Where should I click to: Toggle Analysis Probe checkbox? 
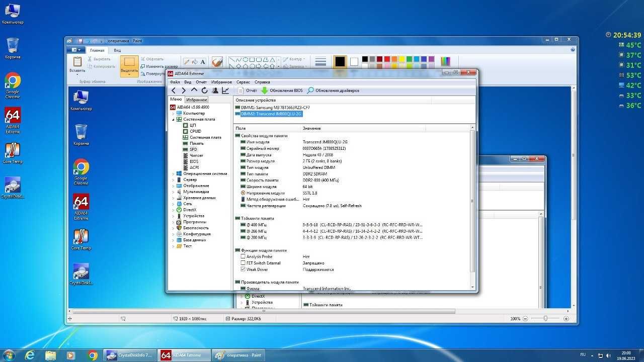(x=243, y=256)
